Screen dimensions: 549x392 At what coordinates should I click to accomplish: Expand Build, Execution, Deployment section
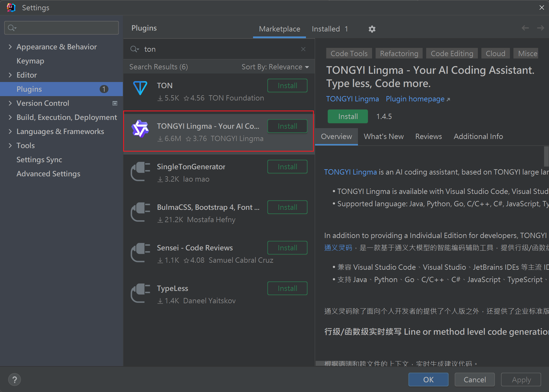pyautogui.click(x=10, y=117)
